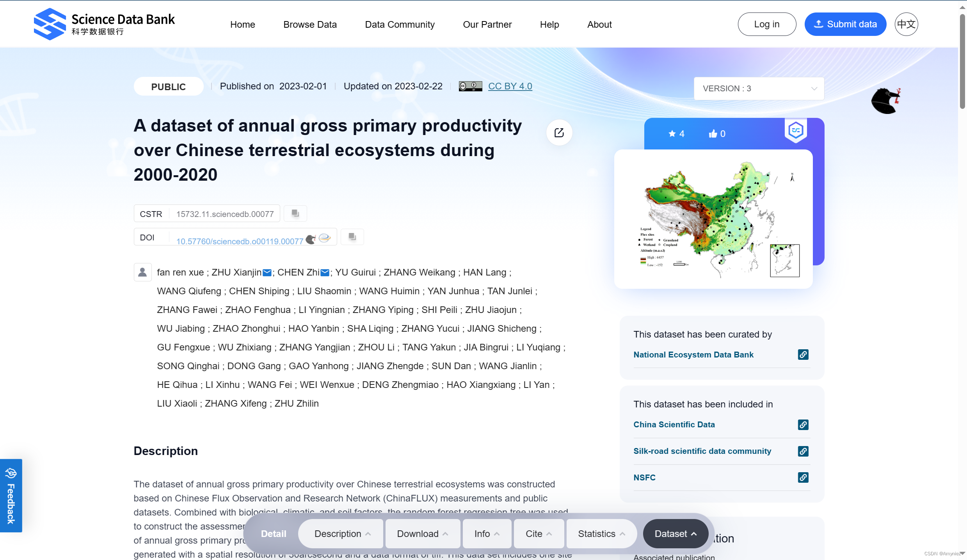Click the thumbs-up like icon
The height and width of the screenshot is (560, 967).
pos(713,134)
